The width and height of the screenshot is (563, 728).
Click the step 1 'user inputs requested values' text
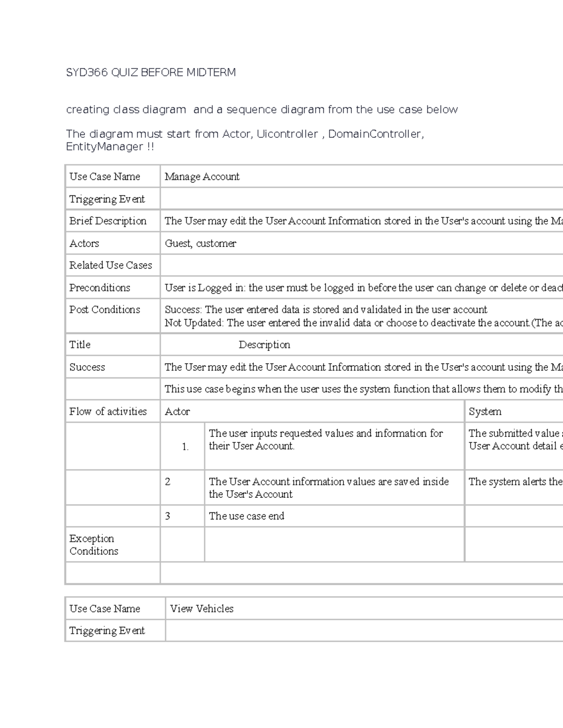[326, 440]
